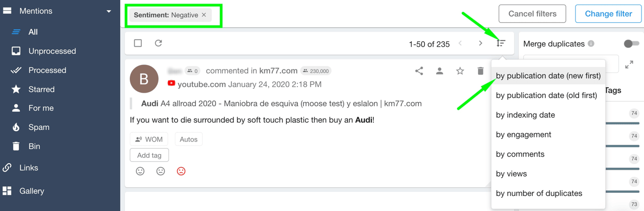Set sentiment to positive smiley face
644x211 pixels.
[140, 171]
